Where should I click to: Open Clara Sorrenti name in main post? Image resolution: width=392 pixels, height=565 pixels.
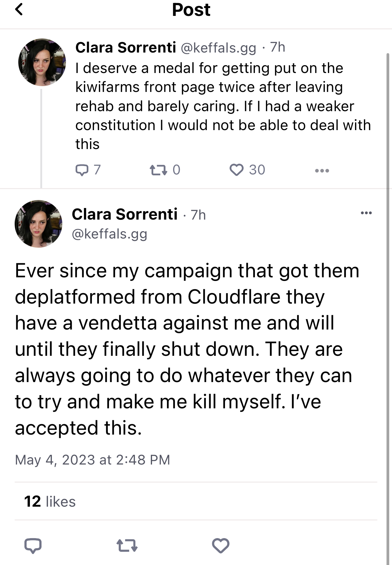click(125, 214)
